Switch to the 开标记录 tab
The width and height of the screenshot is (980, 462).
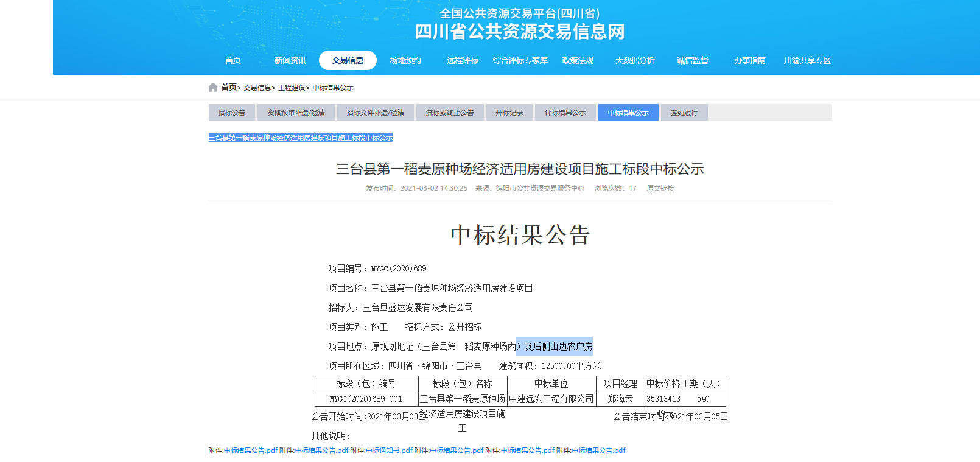[x=509, y=113]
